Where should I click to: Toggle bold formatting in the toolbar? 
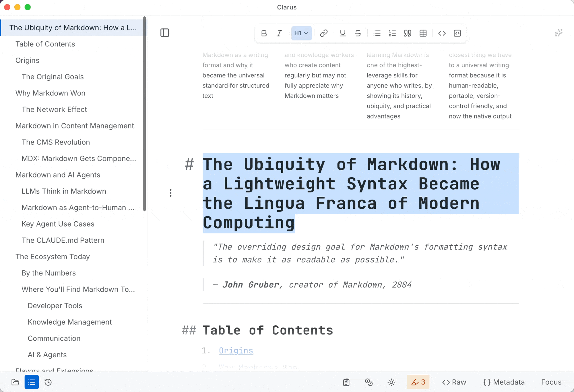pyautogui.click(x=264, y=33)
